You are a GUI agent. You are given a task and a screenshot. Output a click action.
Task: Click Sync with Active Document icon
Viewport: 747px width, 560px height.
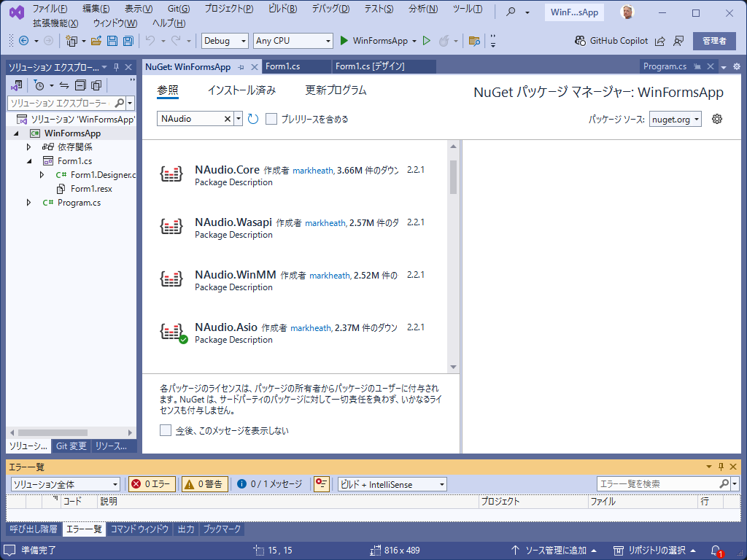[x=64, y=86]
